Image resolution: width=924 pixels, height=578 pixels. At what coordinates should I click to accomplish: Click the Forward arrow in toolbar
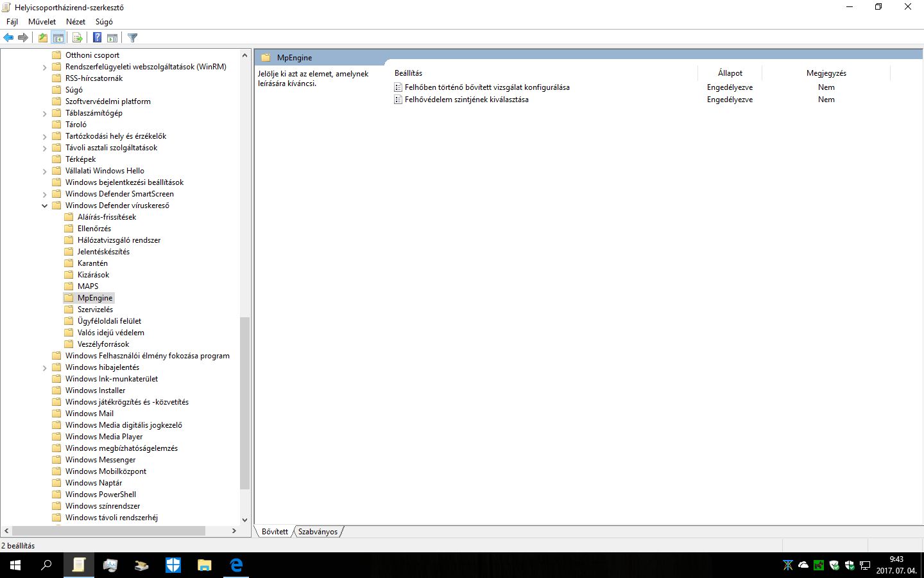pos(23,38)
